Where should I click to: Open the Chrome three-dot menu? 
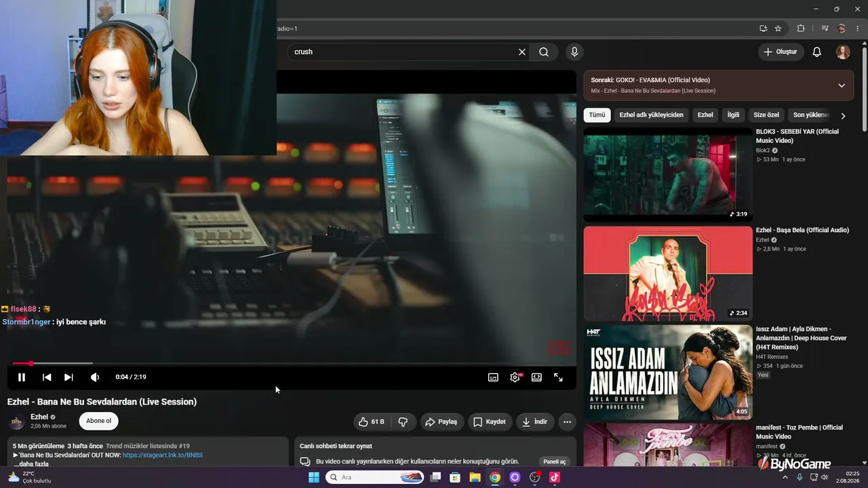tap(857, 28)
